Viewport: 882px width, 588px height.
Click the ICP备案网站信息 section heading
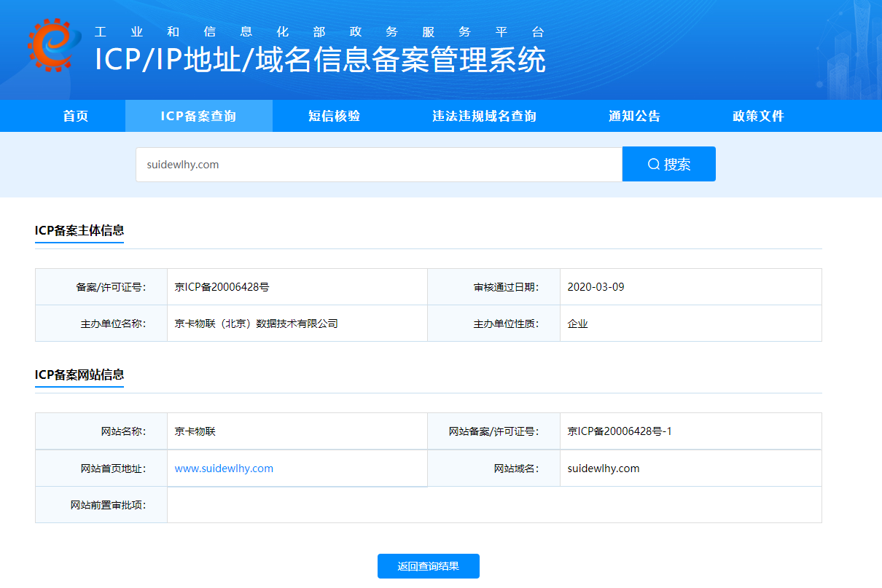click(79, 375)
